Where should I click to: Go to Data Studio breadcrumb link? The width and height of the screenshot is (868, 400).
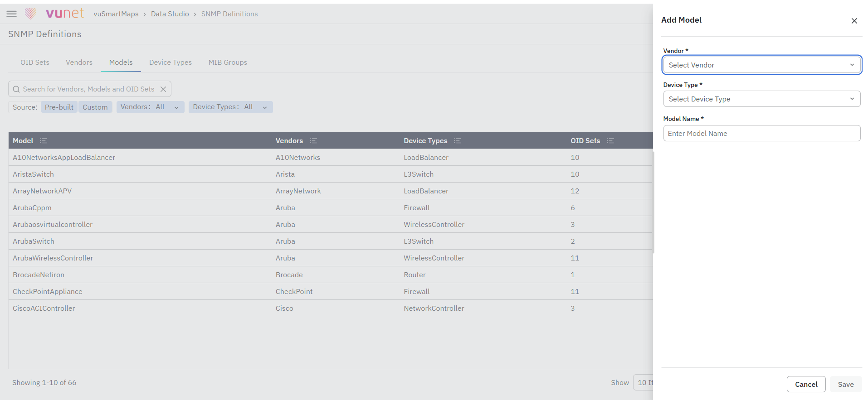coord(170,14)
